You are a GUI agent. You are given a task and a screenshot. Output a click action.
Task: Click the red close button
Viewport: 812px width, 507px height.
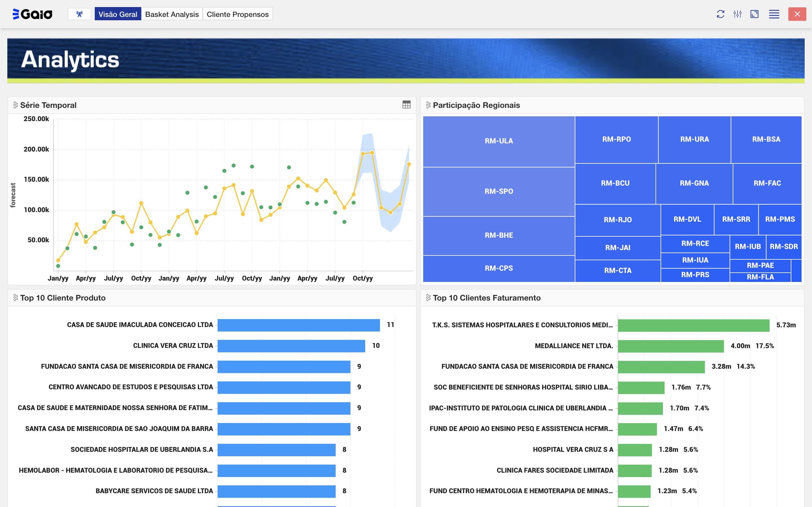[797, 14]
